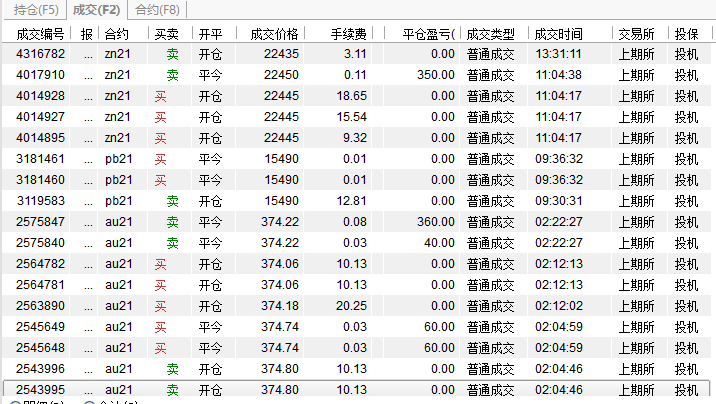716x404 pixels.
Task: Click trade number 2563890 in list
Action: pos(41,306)
